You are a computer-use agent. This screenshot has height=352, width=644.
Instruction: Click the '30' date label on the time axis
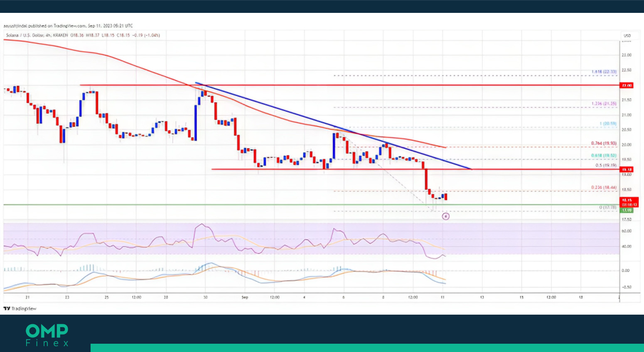coord(205,297)
